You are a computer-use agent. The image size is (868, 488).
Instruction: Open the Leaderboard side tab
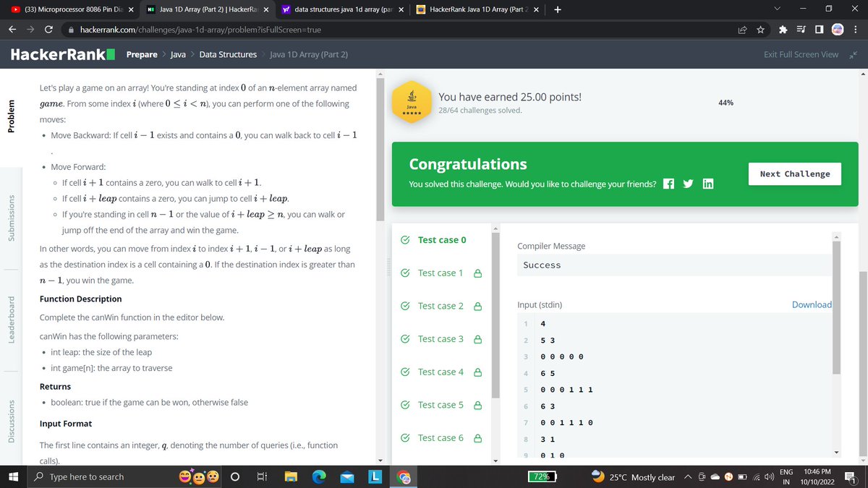[11, 318]
